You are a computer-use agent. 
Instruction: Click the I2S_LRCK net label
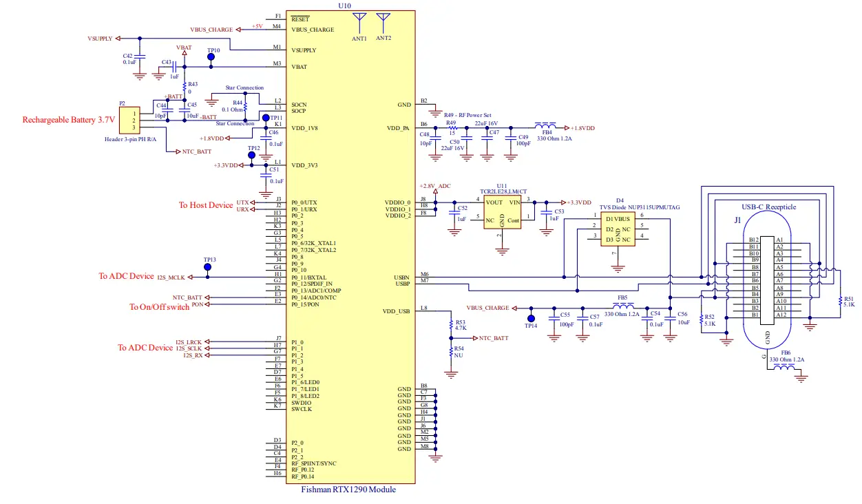pyautogui.click(x=189, y=342)
